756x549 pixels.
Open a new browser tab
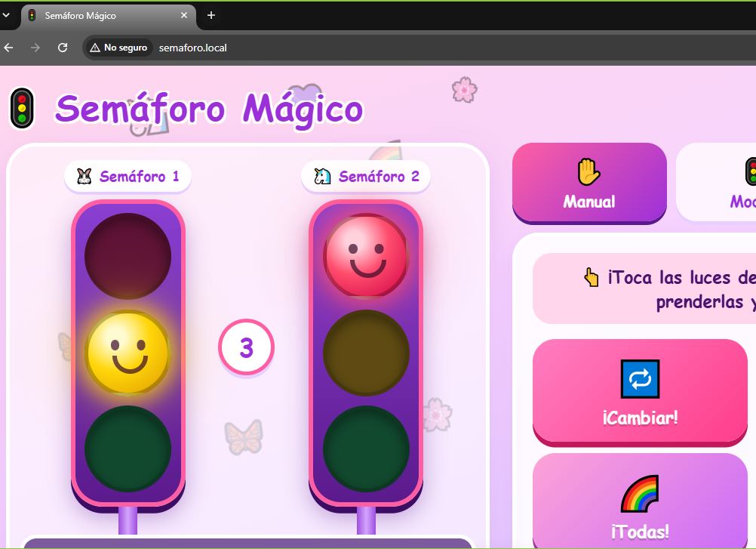point(211,15)
